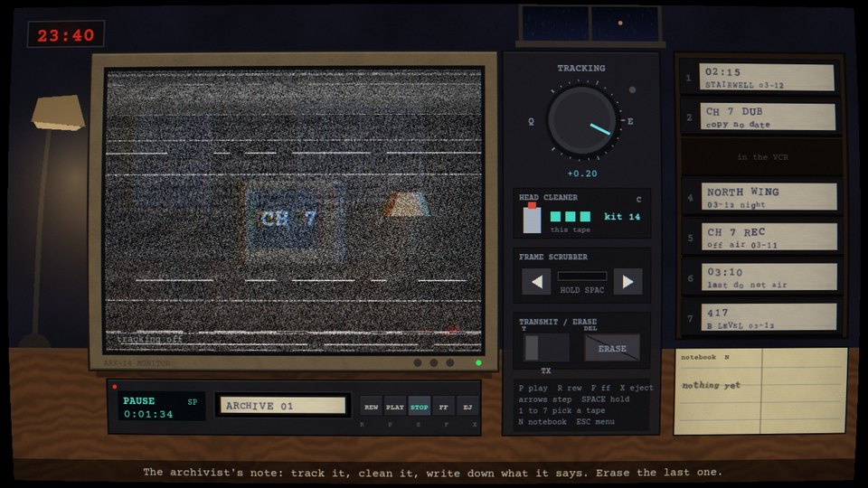Click the tracking knob dial

[x=581, y=120]
